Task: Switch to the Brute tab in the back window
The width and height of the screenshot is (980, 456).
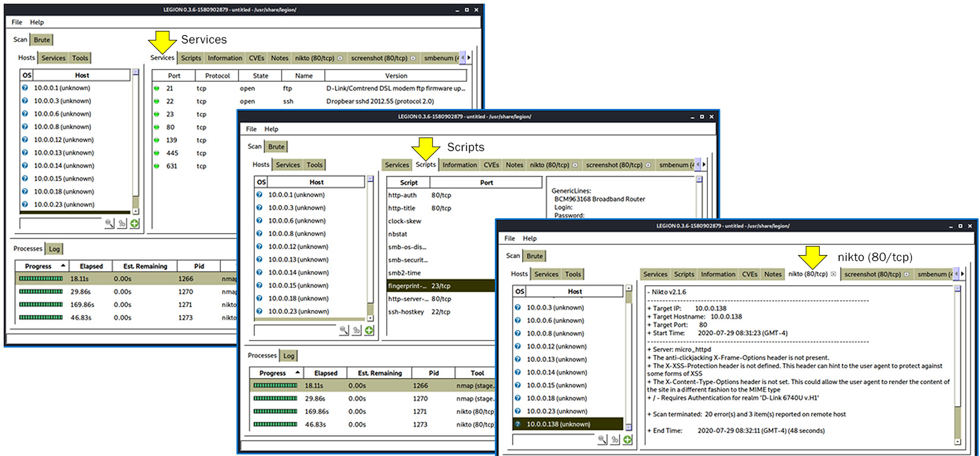Action: click(42, 40)
